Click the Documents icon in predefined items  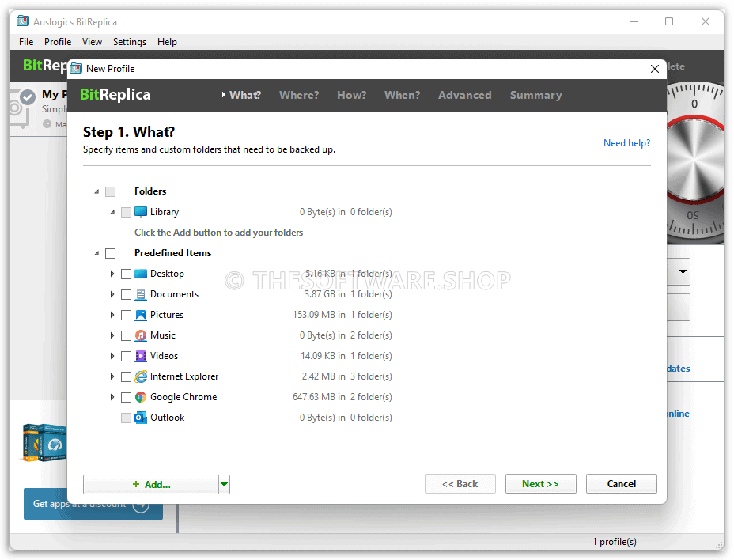[141, 294]
